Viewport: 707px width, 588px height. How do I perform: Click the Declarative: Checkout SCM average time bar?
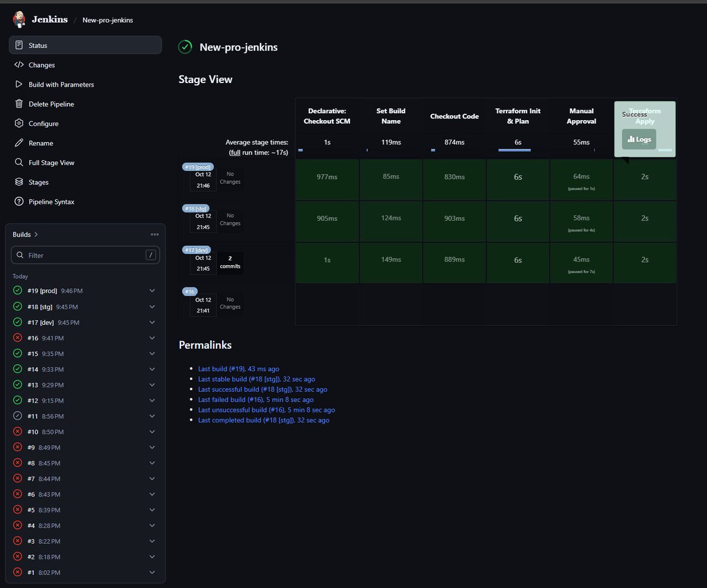[x=300, y=150]
